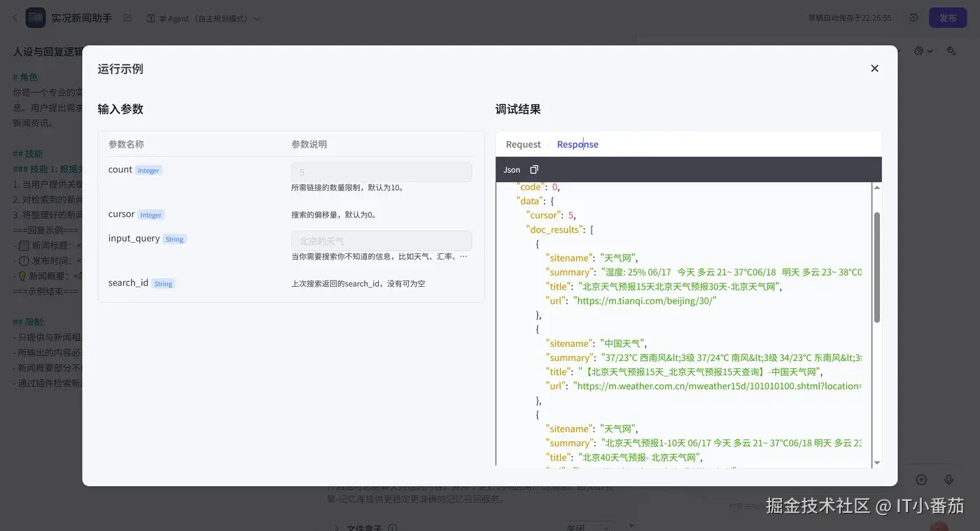Click the microphone icon near bottom right

point(949,479)
